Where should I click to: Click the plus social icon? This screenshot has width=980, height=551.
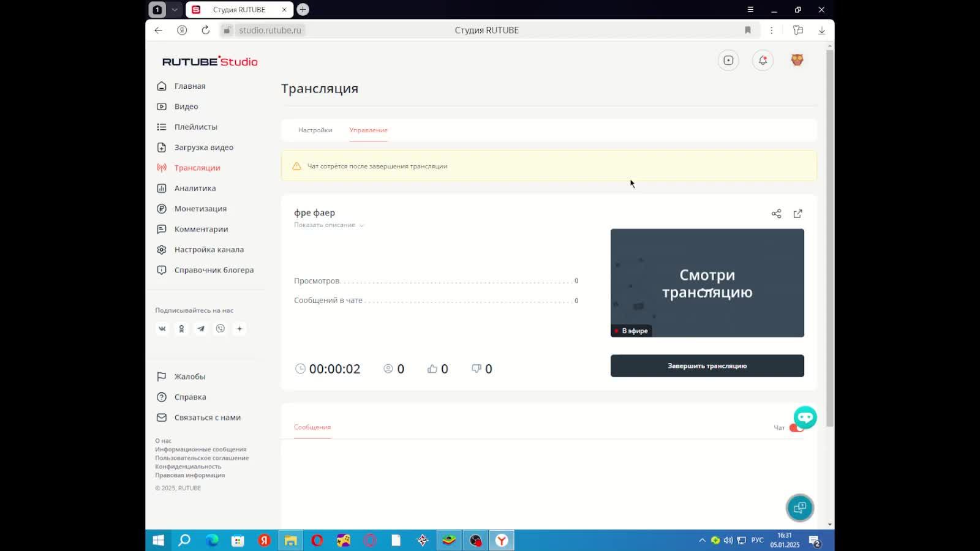tap(239, 329)
